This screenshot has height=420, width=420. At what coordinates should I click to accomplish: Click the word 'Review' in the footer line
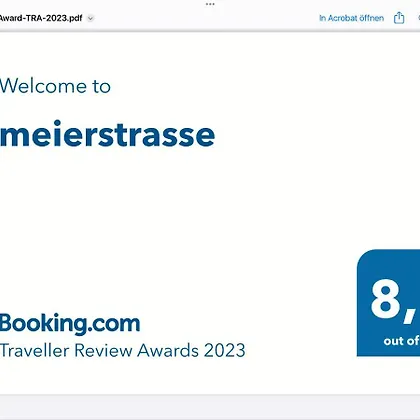coord(103,350)
